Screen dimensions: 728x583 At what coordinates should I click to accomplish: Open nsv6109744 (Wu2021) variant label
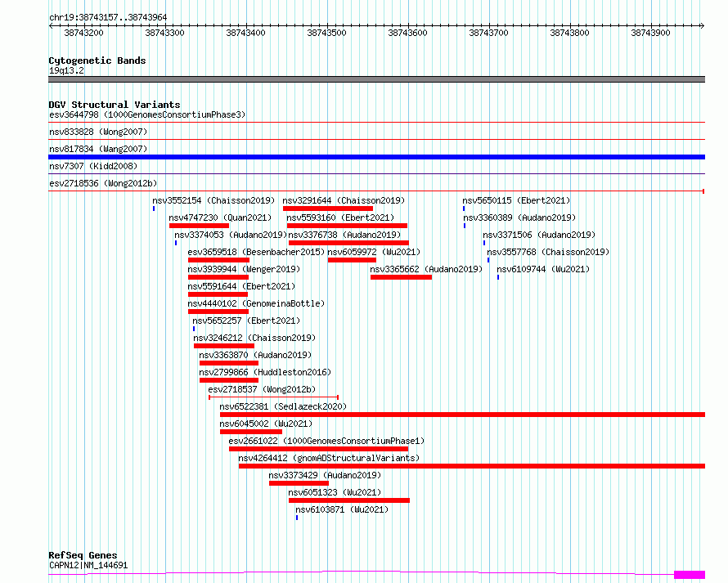click(x=543, y=269)
